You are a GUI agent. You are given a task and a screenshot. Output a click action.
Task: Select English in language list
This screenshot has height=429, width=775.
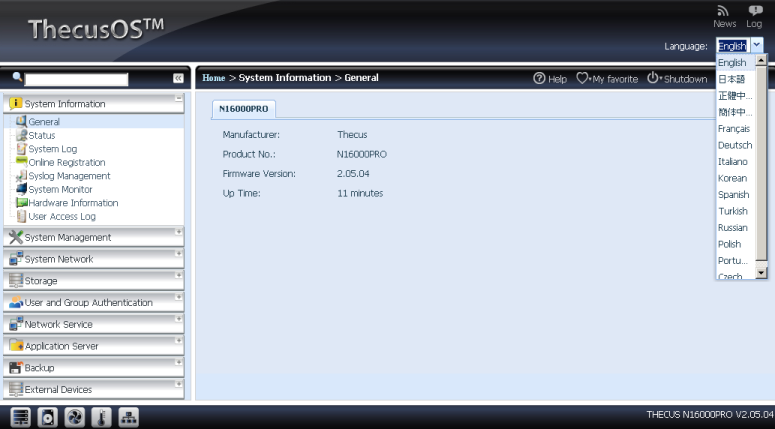coord(735,63)
